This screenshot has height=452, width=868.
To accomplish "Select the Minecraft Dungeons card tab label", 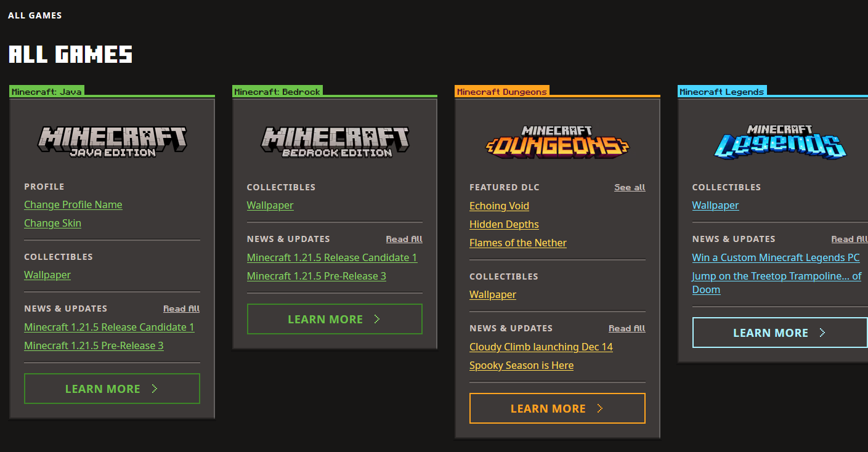I will pos(502,92).
